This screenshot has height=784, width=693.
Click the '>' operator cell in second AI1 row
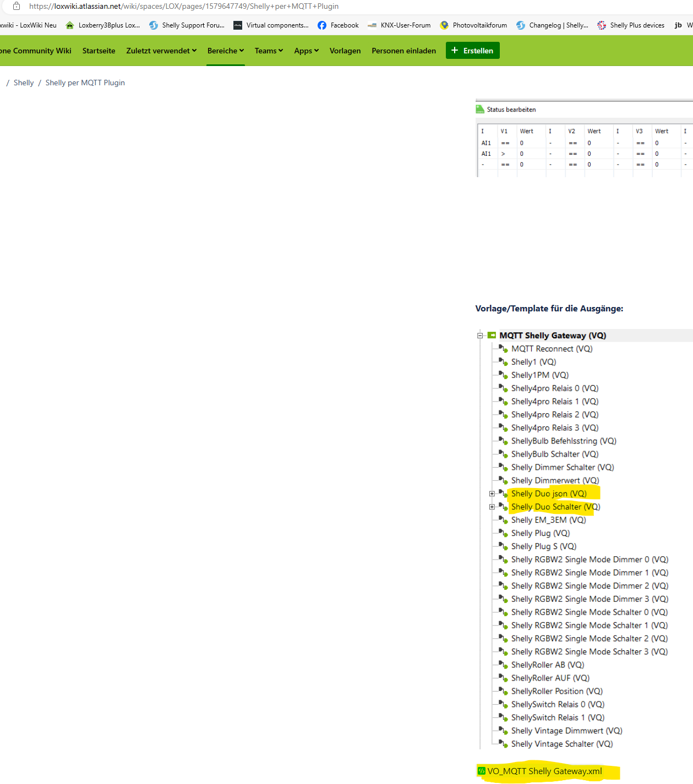click(x=503, y=153)
